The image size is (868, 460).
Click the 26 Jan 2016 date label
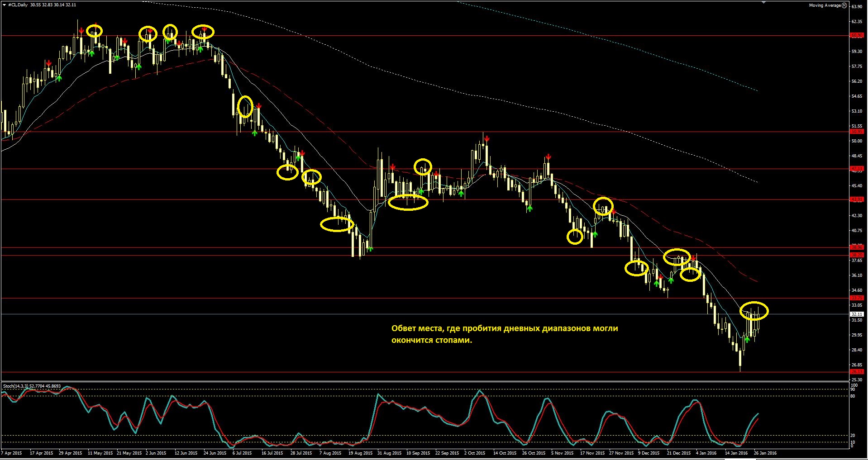pyautogui.click(x=765, y=453)
